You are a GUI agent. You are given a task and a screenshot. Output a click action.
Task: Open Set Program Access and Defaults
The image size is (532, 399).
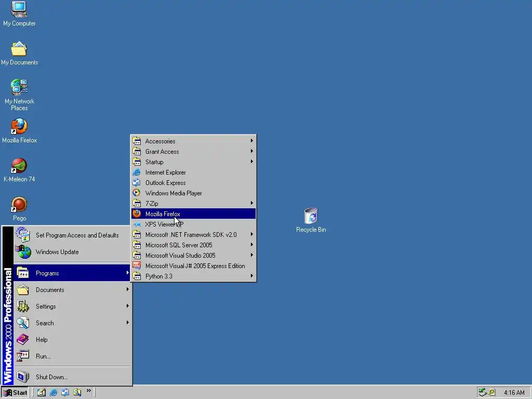[x=72, y=235]
